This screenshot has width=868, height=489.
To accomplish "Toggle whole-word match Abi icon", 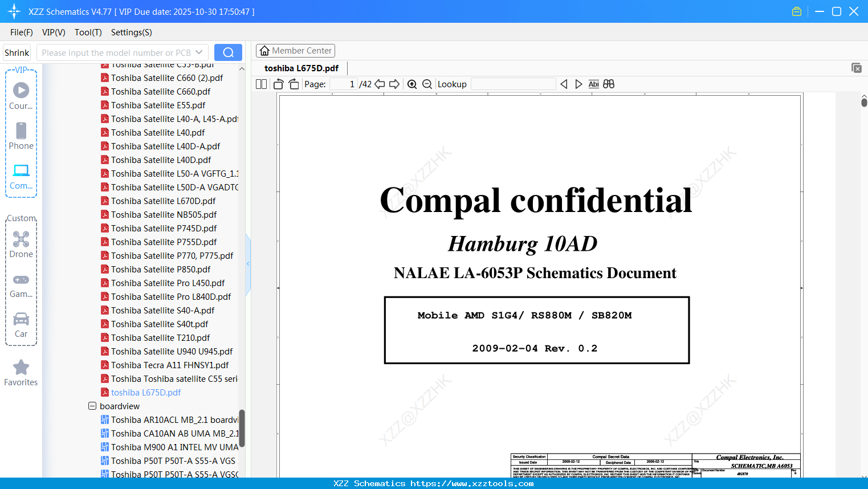I will pyautogui.click(x=594, y=84).
